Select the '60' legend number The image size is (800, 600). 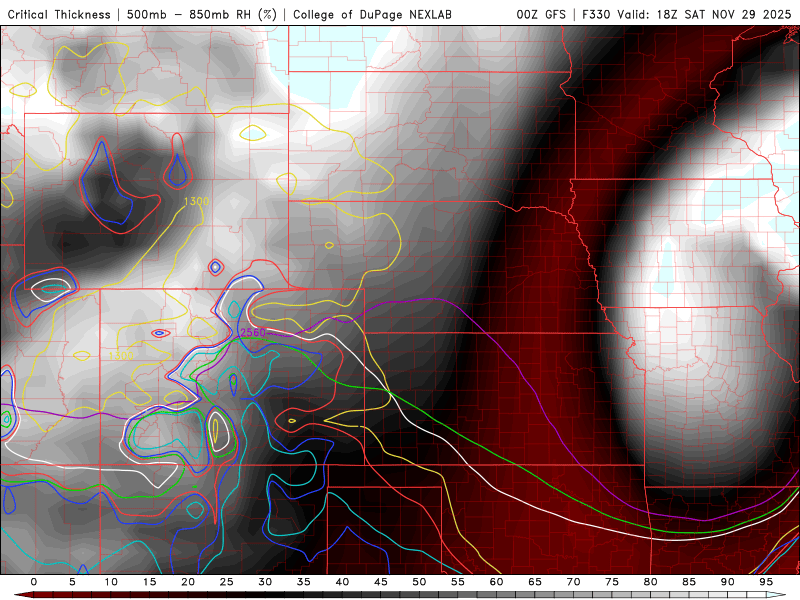(x=496, y=582)
